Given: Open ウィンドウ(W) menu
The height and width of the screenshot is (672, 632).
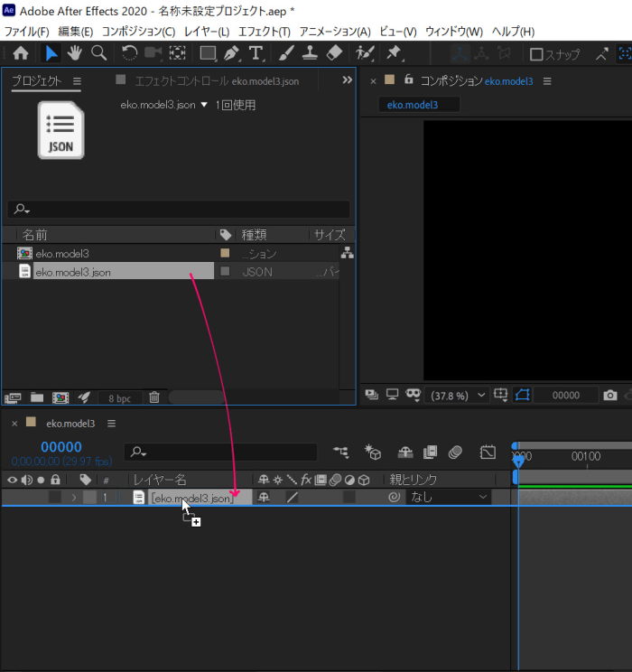Looking at the screenshot, I should click(454, 32).
